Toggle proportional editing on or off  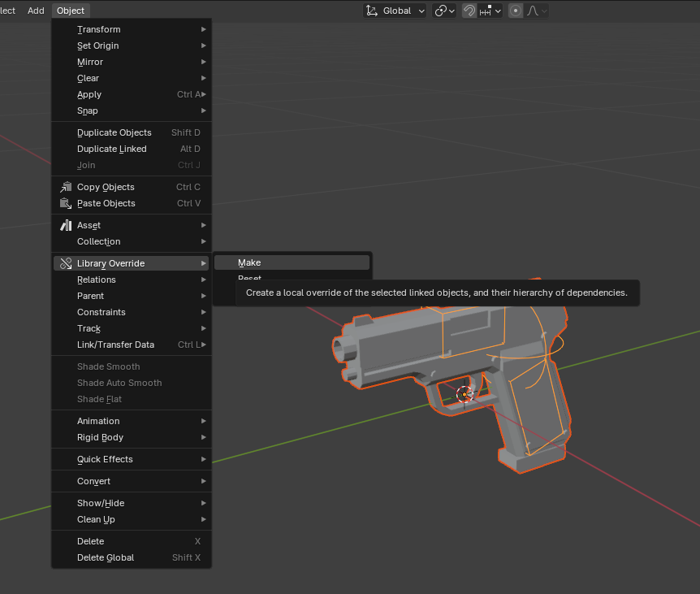click(x=516, y=11)
